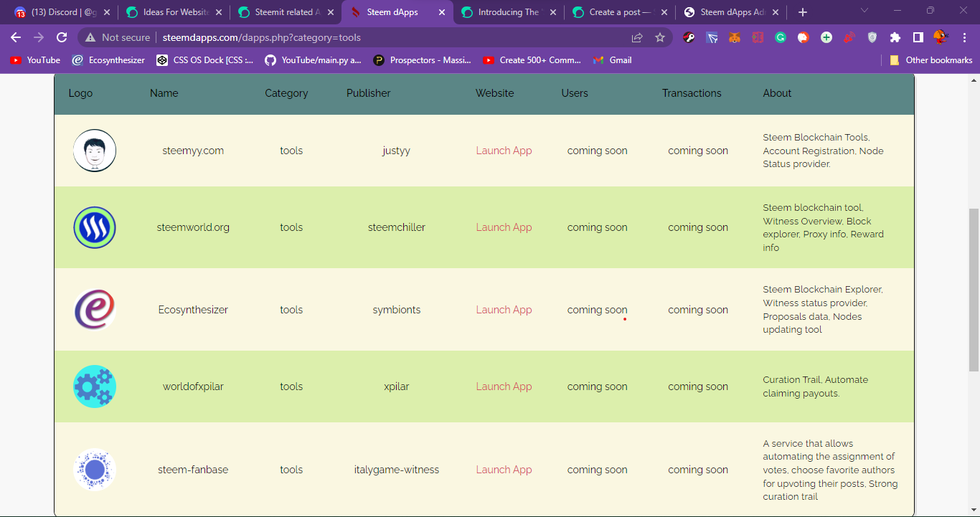The width and height of the screenshot is (980, 517).
Task: Switch to the Create a post tab
Action: tap(621, 12)
